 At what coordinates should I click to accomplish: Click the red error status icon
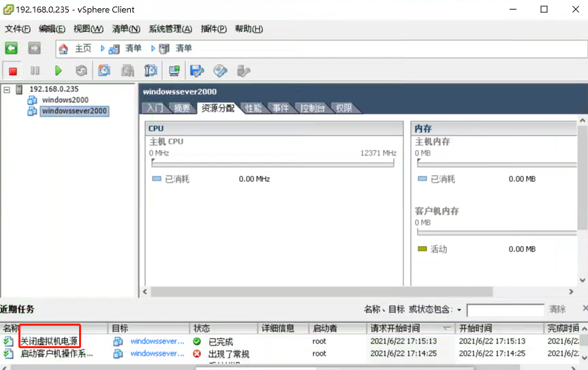197,354
